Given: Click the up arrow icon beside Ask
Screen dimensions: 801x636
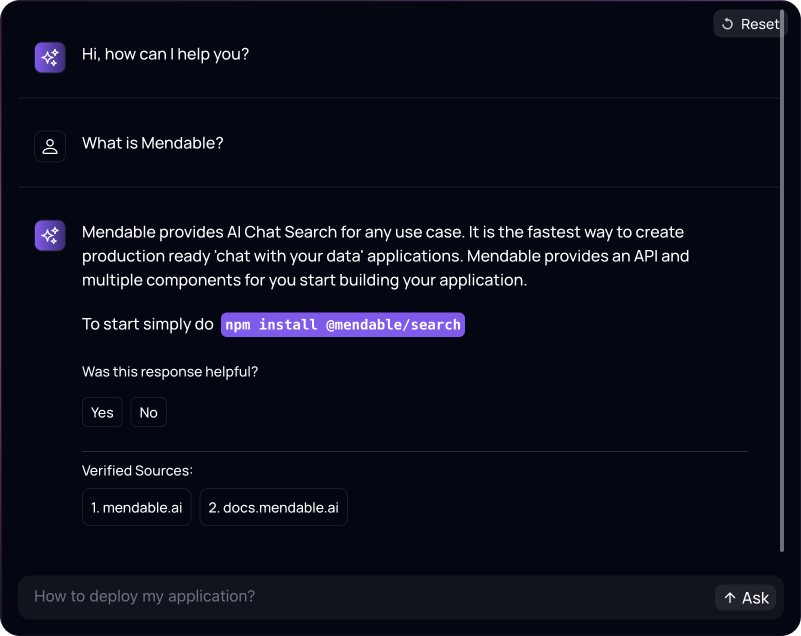Looking at the screenshot, I should 730,598.
